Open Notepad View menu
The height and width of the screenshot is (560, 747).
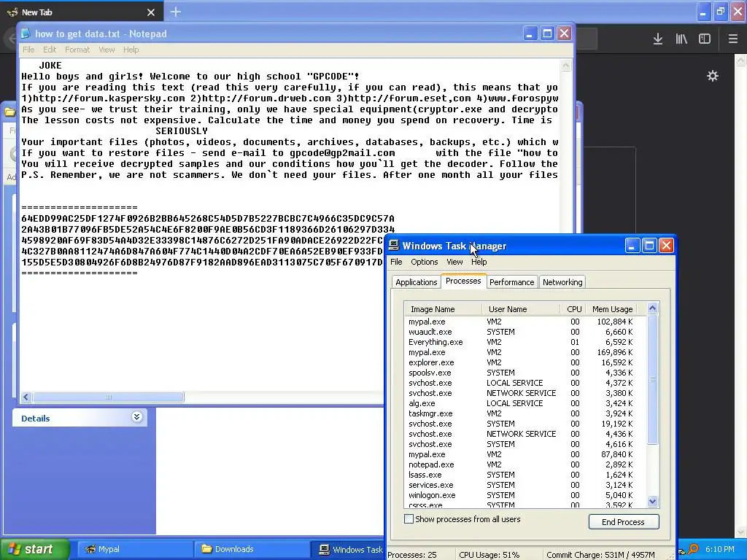click(107, 50)
